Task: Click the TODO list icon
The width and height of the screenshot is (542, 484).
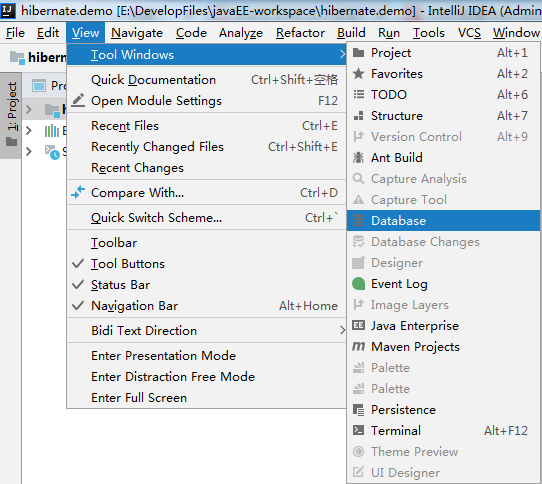Action: pyautogui.click(x=358, y=94)
